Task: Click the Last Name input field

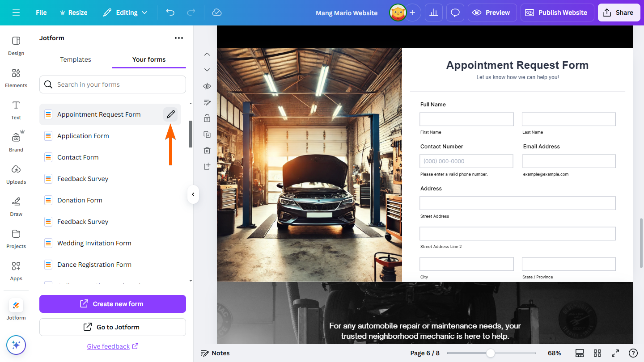Action: [569, 119]
